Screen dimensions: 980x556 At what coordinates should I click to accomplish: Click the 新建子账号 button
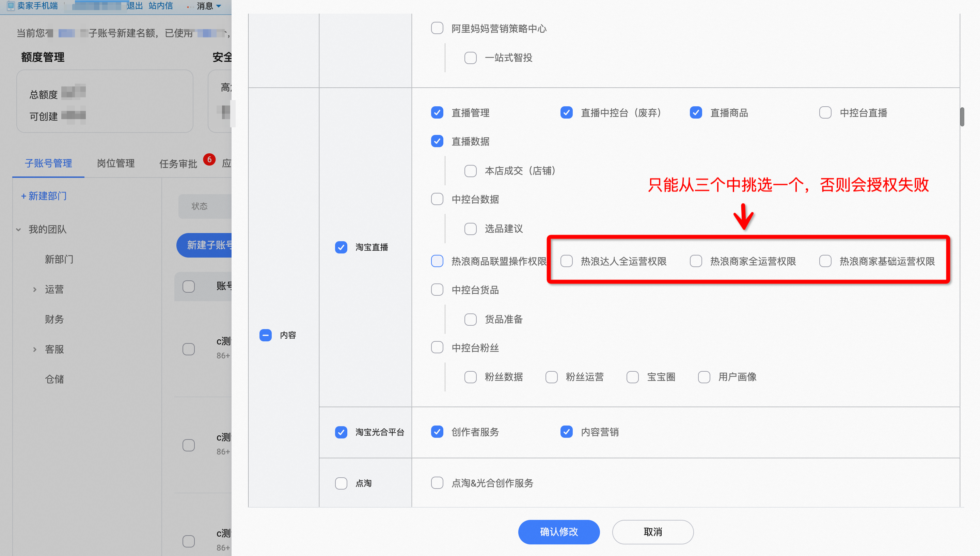point(204,245)
